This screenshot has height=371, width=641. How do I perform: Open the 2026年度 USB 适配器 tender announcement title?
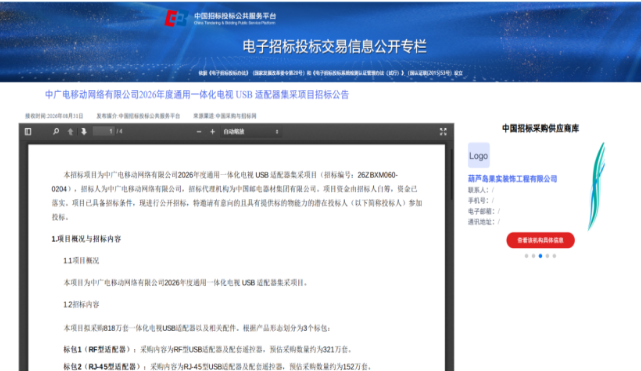pos(197,95)
